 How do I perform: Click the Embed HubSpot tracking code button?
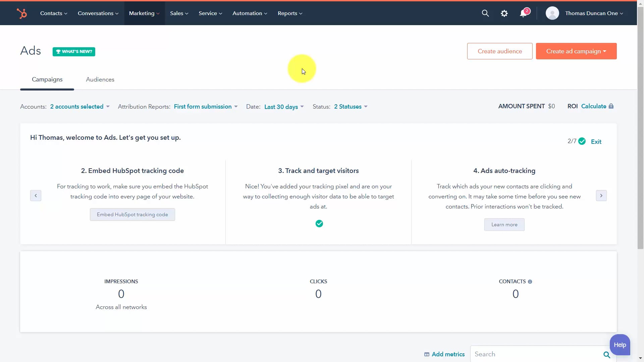coord(132,214)
